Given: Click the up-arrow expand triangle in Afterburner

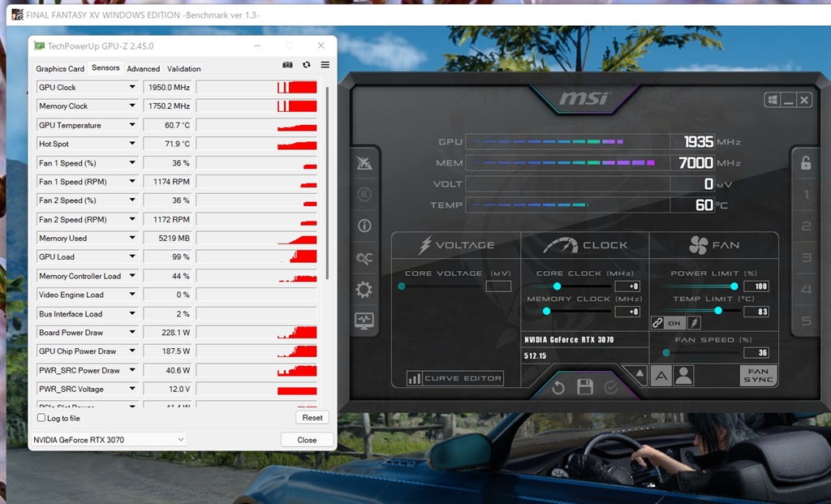Looking at the screenshot, I should coord(639,373).
